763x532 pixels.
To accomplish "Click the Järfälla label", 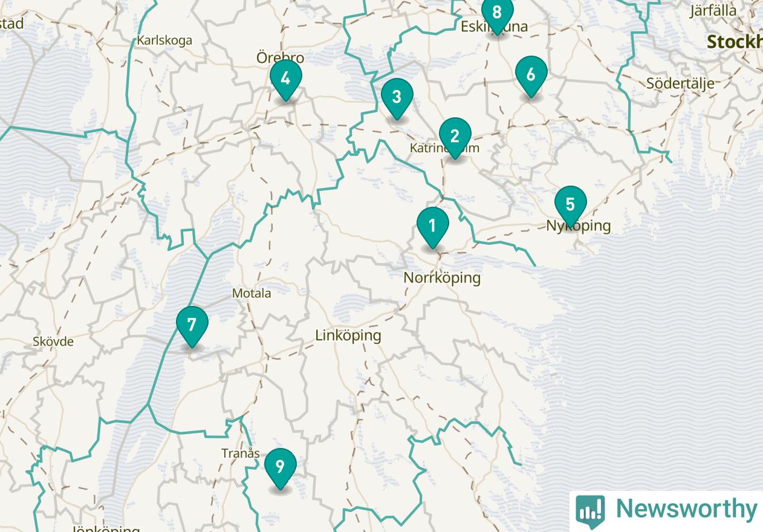I will point(713,10).
